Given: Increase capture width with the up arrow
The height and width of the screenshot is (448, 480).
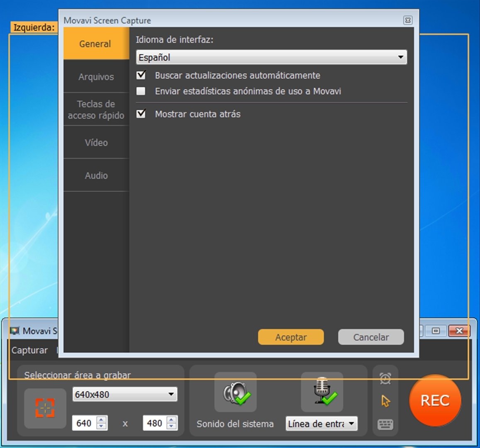Looking at the screenshot, I should click(x=102, y=419).
